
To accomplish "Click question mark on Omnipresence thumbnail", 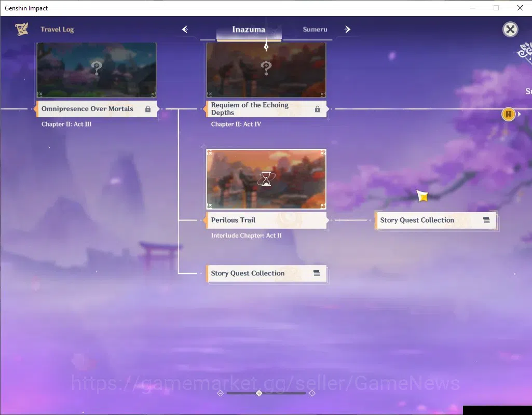I will (x=97, y=68).
